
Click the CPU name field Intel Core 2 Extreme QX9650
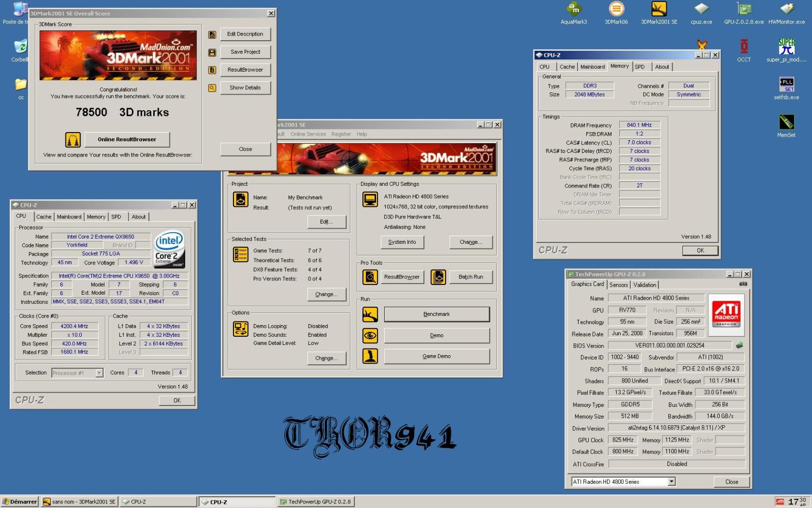(100, 237)
